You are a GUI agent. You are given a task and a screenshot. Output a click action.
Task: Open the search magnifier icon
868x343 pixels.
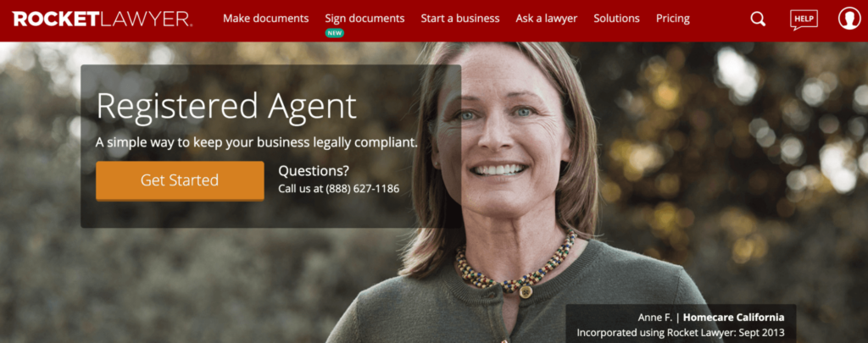pyautogui.click(x=758, y=19)
